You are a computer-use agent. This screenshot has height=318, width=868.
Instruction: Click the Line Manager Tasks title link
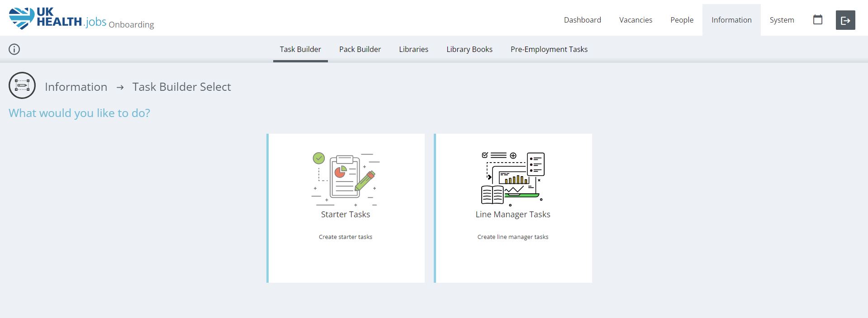point(512,215)
